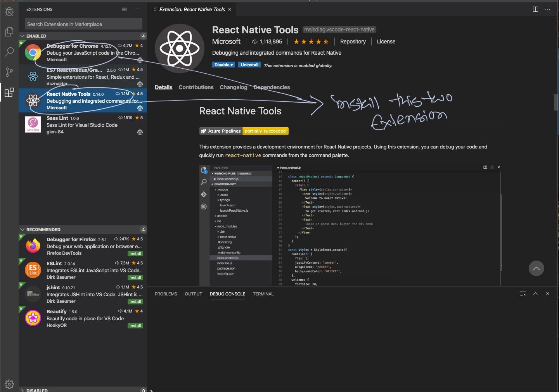The width and height of the screenshot is (559, 392).
Task: Open the Repository link
Action: [353, 41]
